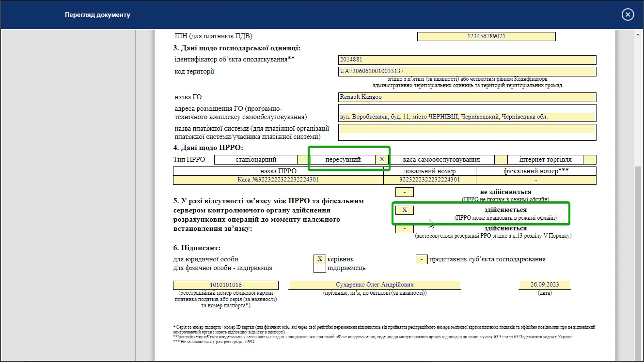
Task: Click the taxation object identifier field 2014881
Action: (467, 60)
